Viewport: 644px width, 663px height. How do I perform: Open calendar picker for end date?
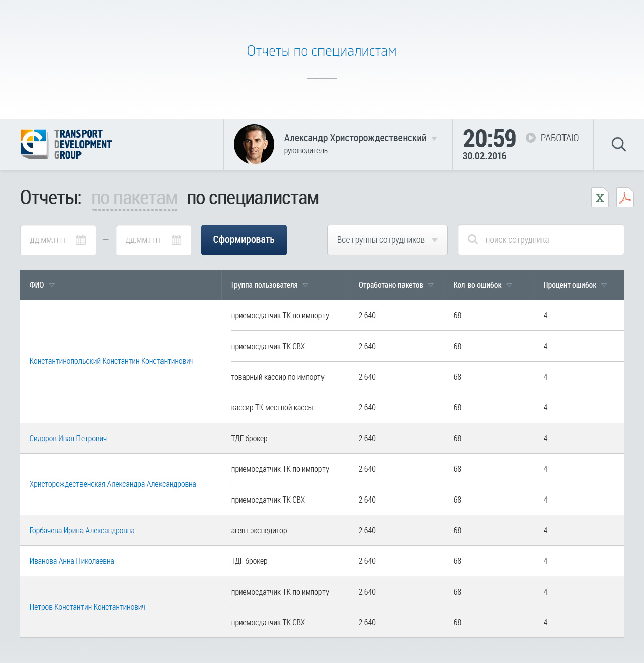[176, 240]
